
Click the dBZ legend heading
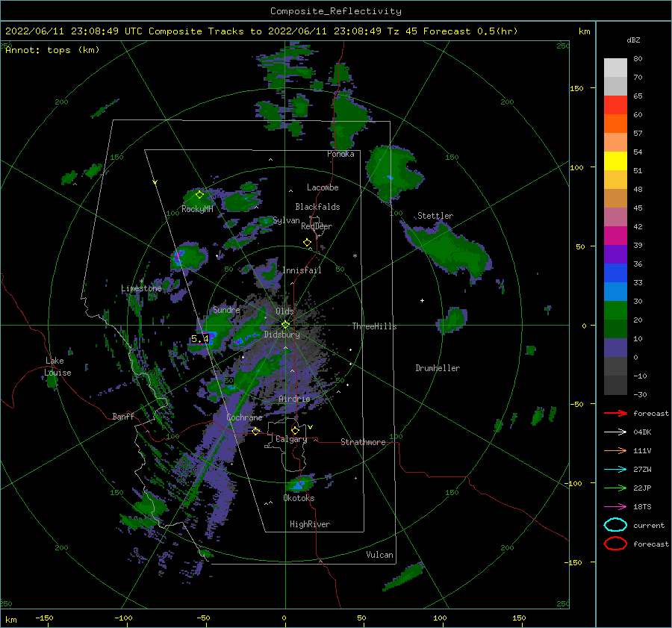point(633,40)
